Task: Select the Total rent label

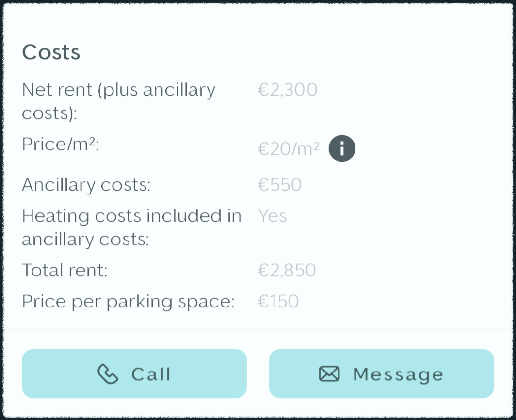Action: [x=64, y=270]
